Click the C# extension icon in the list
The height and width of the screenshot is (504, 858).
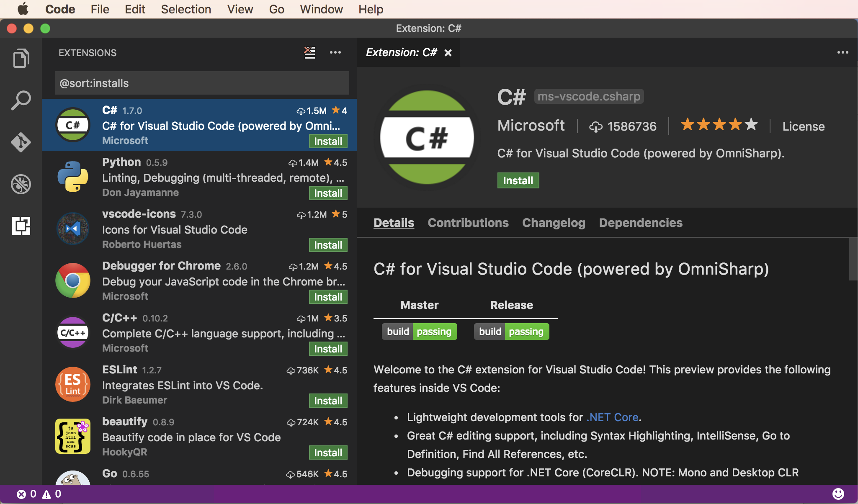pyautogui.click(x=73, y=125)
